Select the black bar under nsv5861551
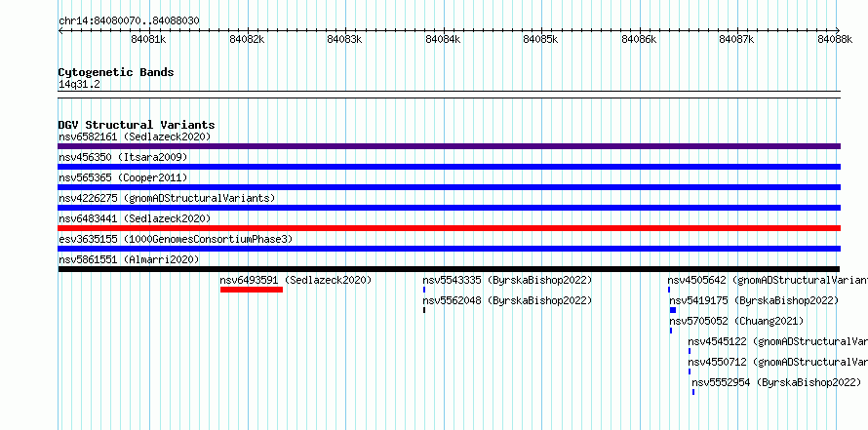Screen dimensions: 868x430 click(449, 269)
